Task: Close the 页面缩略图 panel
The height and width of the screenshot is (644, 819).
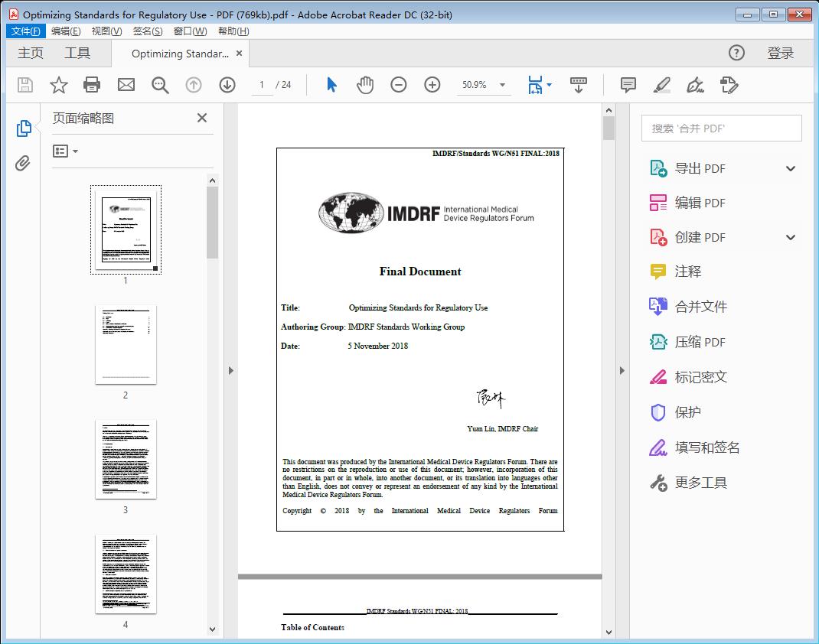Action: [202, 118]
